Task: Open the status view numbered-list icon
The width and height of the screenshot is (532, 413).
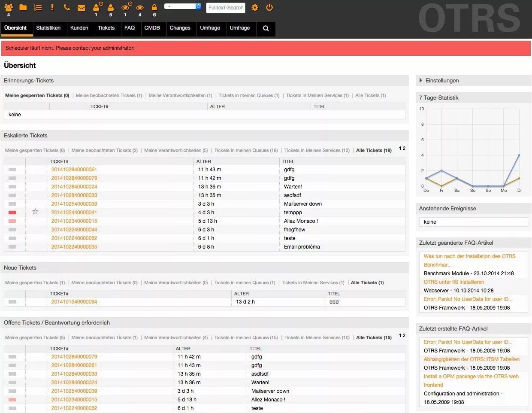Action: coord(38,7)
